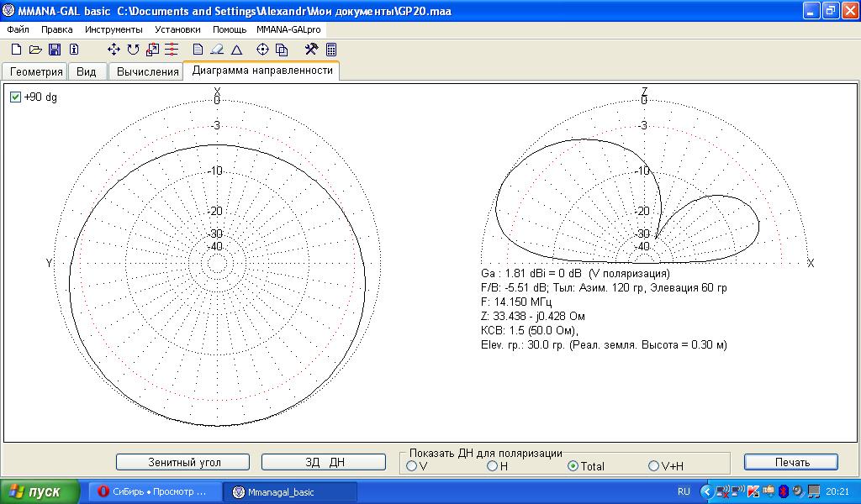The width and height of the screenshot is (861, 504).
Task: Open the Файл menu
Action: point(18,29)
